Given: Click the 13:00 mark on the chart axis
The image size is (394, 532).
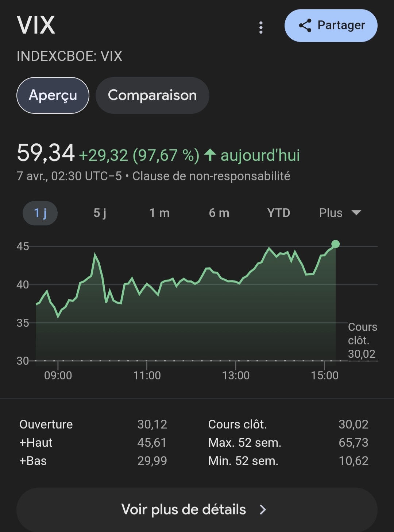Looking at the screenshot, I should (236, 375).
